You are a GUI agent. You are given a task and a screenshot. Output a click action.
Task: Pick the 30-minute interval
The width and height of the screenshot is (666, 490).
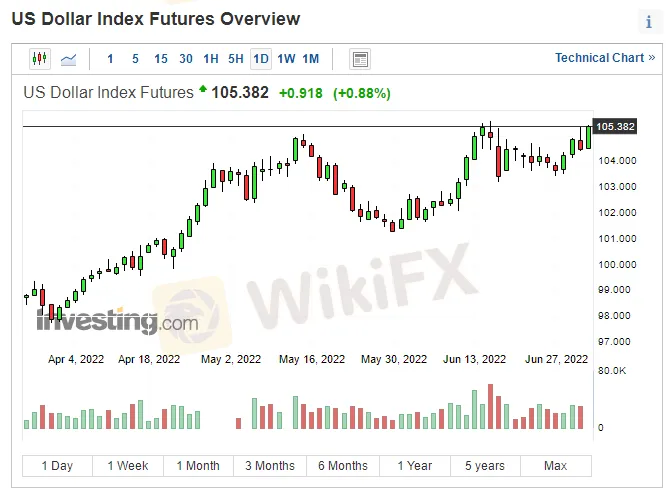click(x=186, y=59)
